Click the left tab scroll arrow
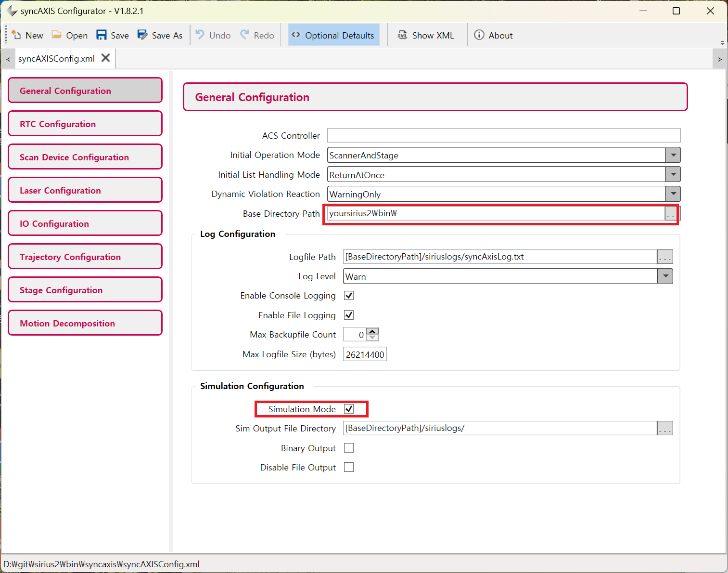 coord(8,59)
